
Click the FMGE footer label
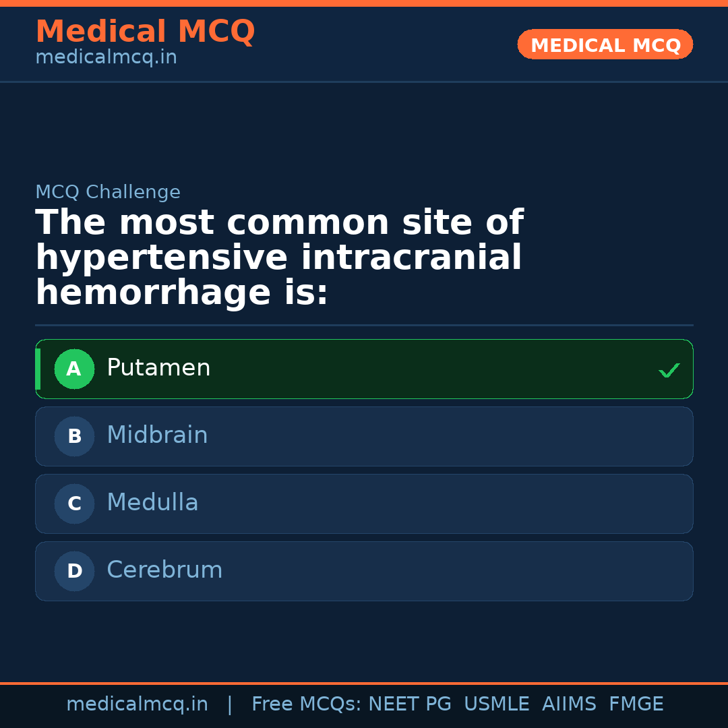point(636,704)
